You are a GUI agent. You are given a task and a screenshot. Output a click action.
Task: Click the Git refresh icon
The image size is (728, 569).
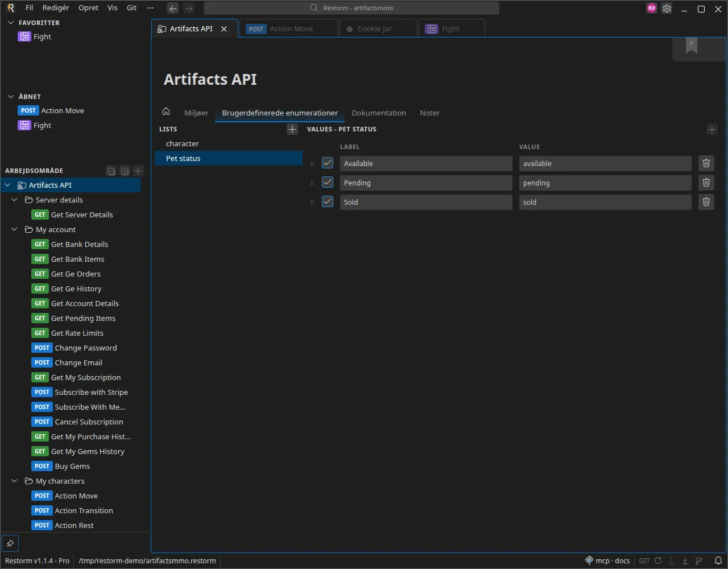pyautogui.click(x=658, y=560)
